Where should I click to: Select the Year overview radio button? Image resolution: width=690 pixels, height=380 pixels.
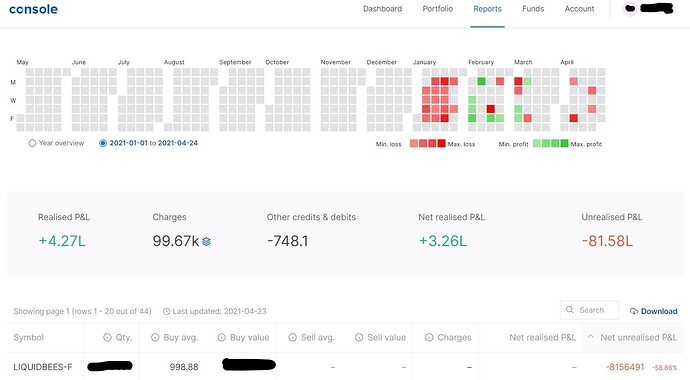(32, 143)
